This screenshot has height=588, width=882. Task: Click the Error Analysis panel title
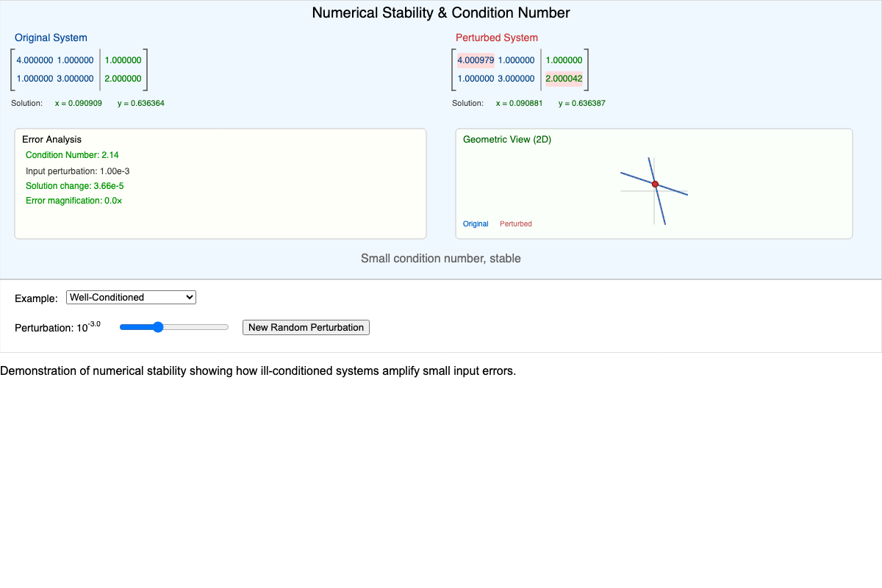coord(51,139)
